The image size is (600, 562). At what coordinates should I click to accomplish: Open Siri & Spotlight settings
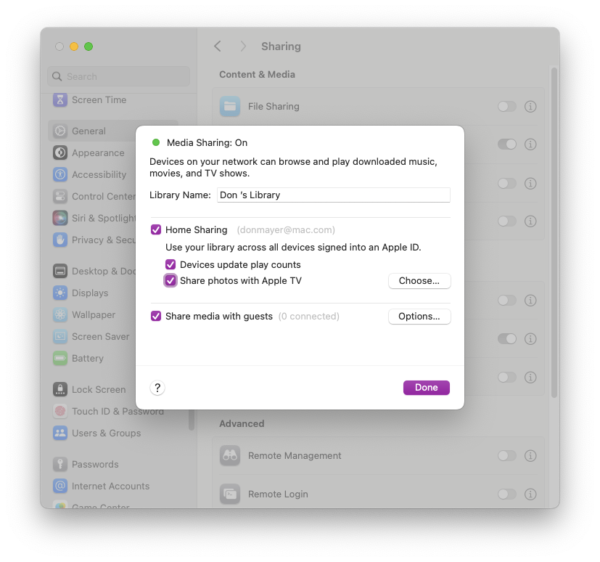[94, 218]
